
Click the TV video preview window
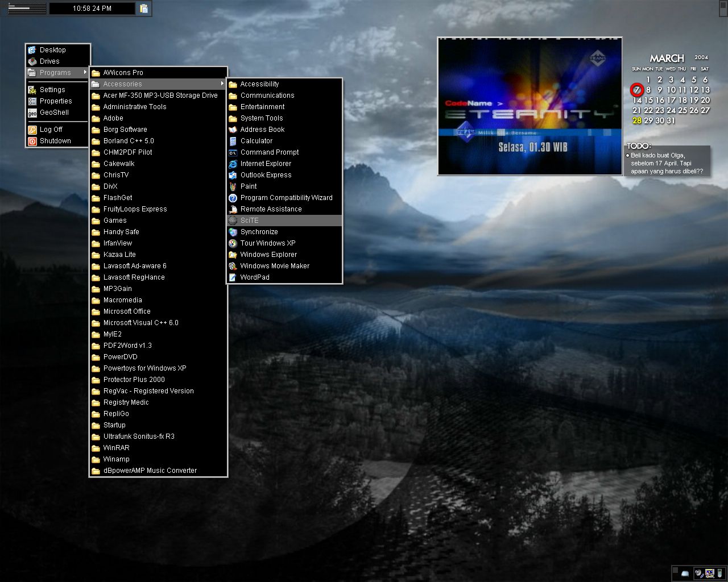click(530, 106)
